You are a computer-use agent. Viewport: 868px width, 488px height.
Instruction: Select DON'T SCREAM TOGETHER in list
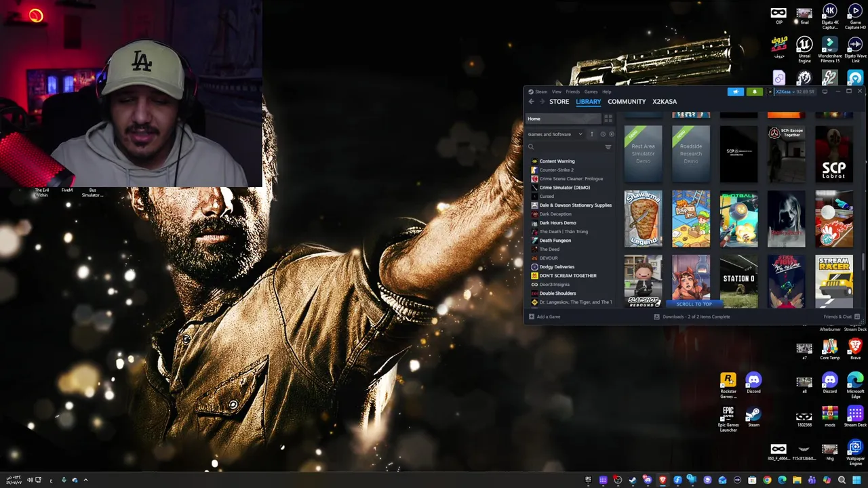[568, 276]
